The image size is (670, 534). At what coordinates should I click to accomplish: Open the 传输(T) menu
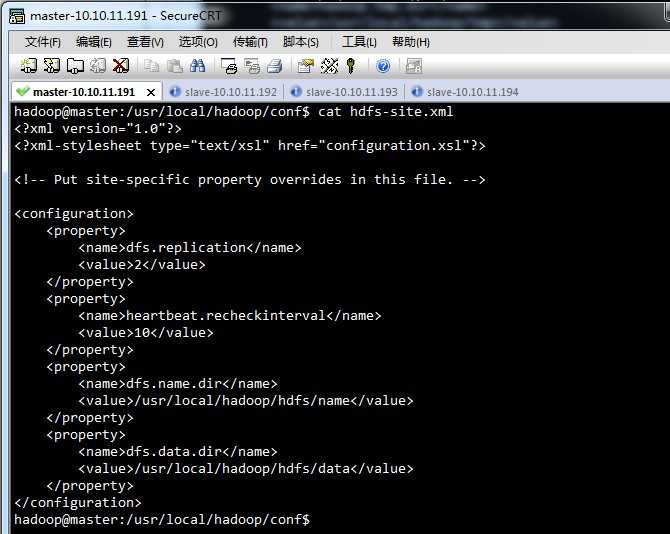pyautogui.click(x=250, y=42)
